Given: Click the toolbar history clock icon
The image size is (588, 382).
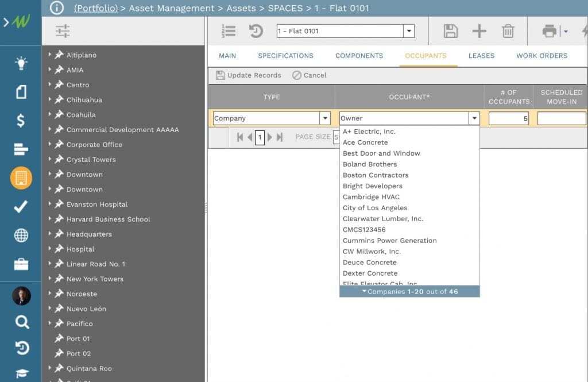Looking at the screenshot, I should click(256, 31).
